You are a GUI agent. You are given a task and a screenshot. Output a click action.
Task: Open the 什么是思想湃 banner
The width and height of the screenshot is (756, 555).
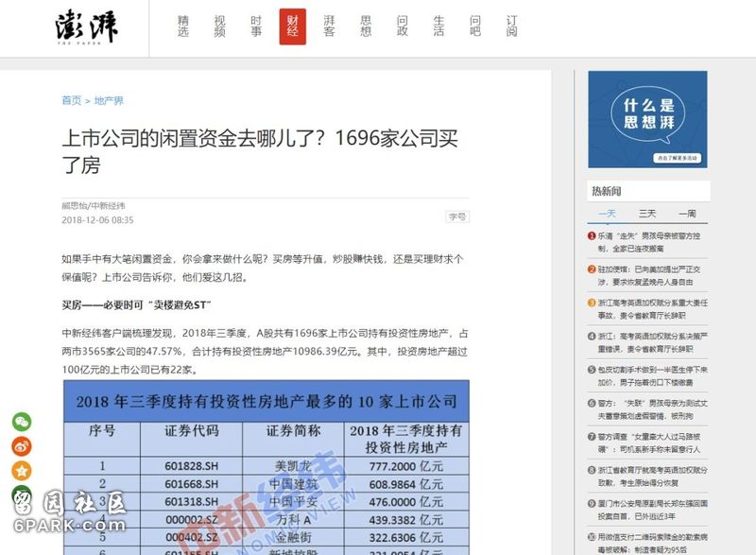tap(647, 119)
